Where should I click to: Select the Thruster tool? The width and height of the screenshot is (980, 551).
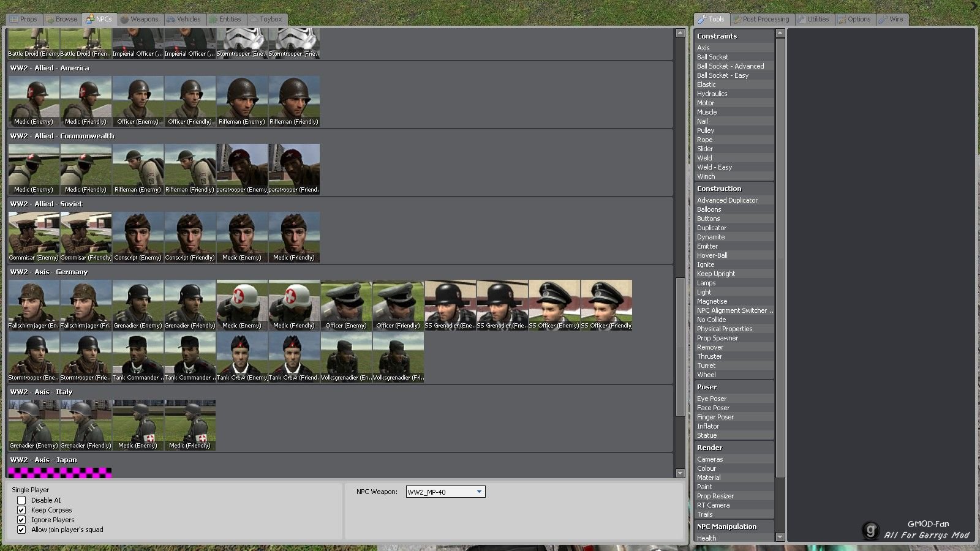(x=734, y=356)
